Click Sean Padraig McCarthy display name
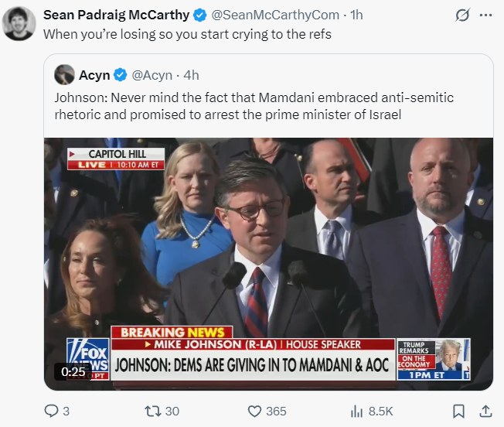This screenshot has width=504, height=427. click(115, 15)
